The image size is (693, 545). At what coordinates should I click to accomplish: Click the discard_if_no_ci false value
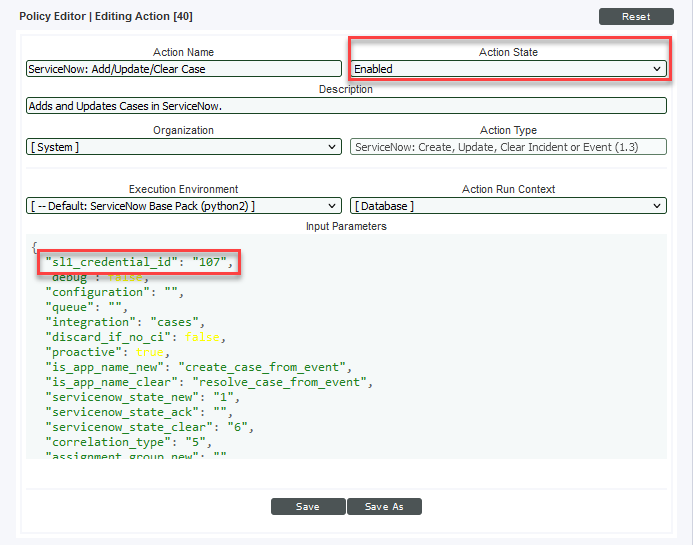click(x=201, y=337)
